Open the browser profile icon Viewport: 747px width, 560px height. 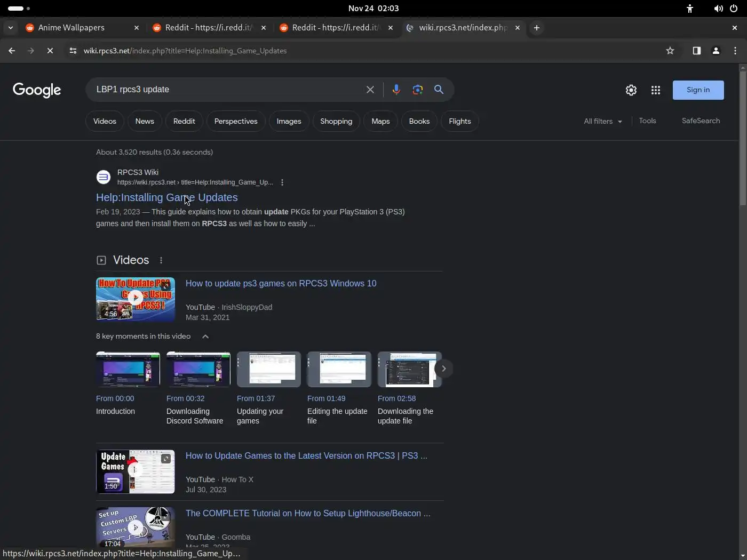coord(716,51)
